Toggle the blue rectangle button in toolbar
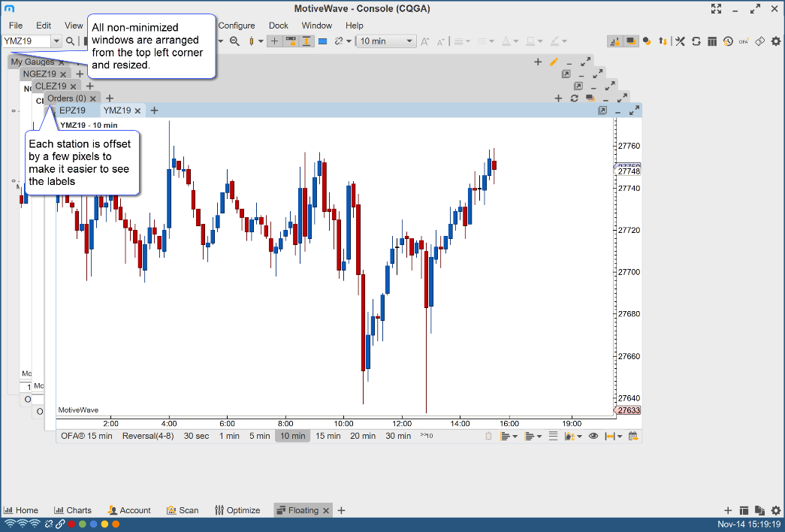The height and width of the screenshot is (532, 785). pyautogui.click(x=322, y=41)
